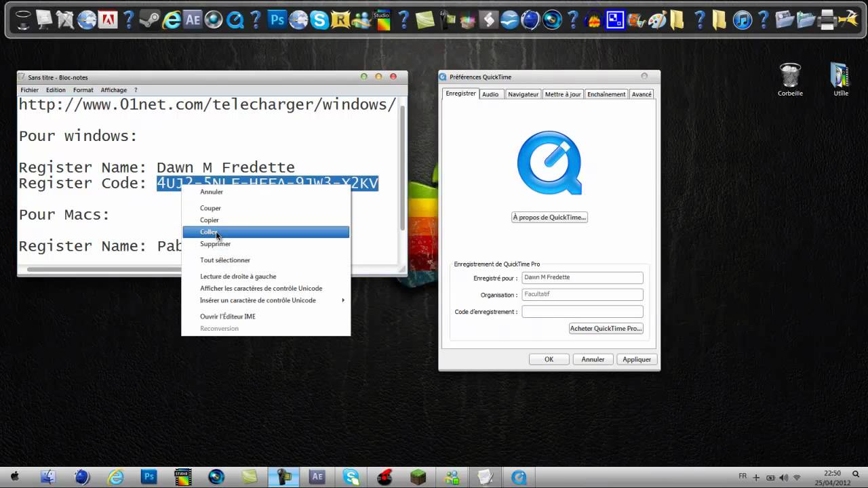
Task: Switch to the Avancé tab
Action: (642, 94)
